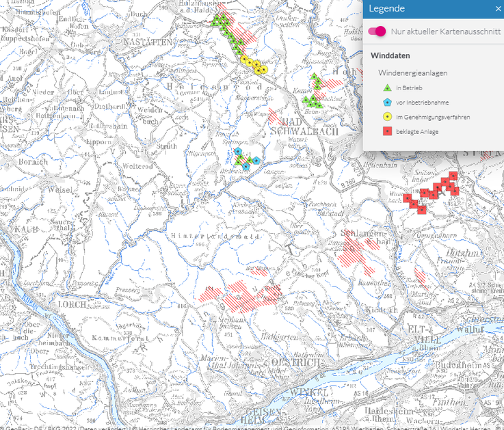This screenshot has width=504, height=430.
Task: Click the 'Windenergieanlagen' legend subheading
Action: pyautogui.click(x=413, y=73)
